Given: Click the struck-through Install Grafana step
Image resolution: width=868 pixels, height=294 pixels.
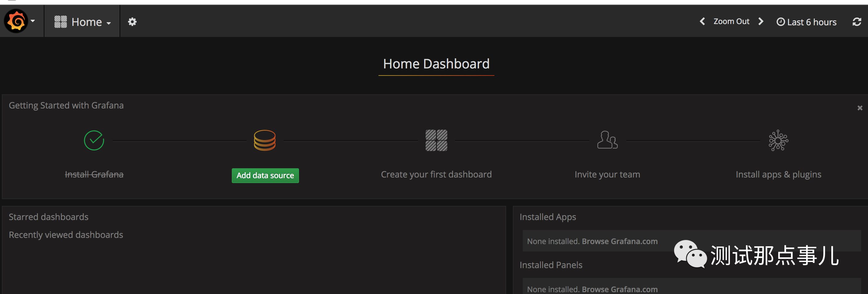Looking at the screenshot, I should pyautogui.click(x=94, y=174).
